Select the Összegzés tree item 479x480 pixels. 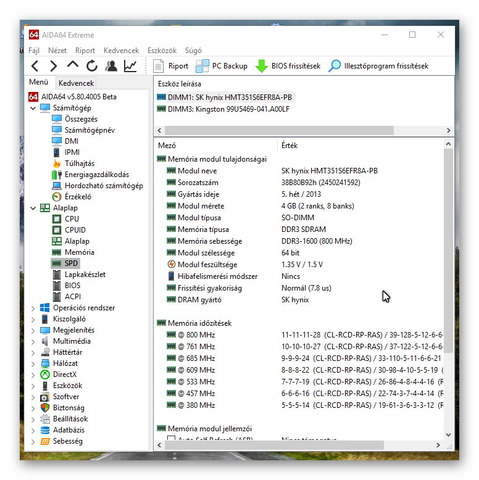(75, 119)
